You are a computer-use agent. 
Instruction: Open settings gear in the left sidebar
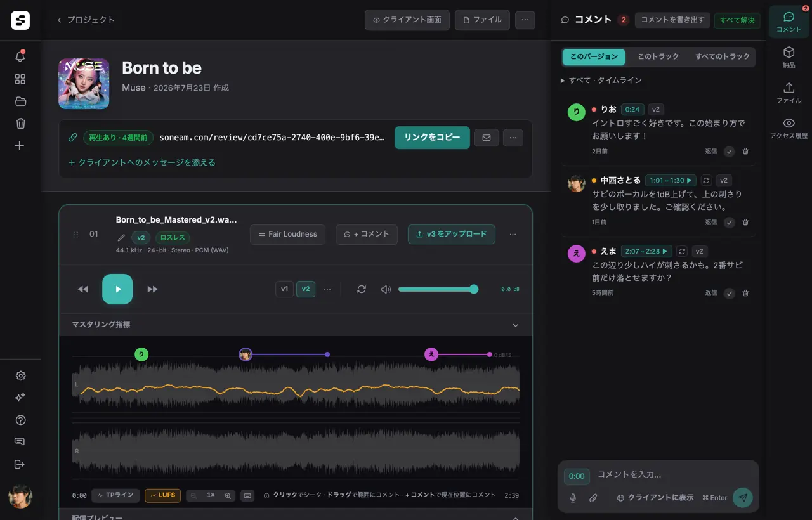tap(20, 375)
